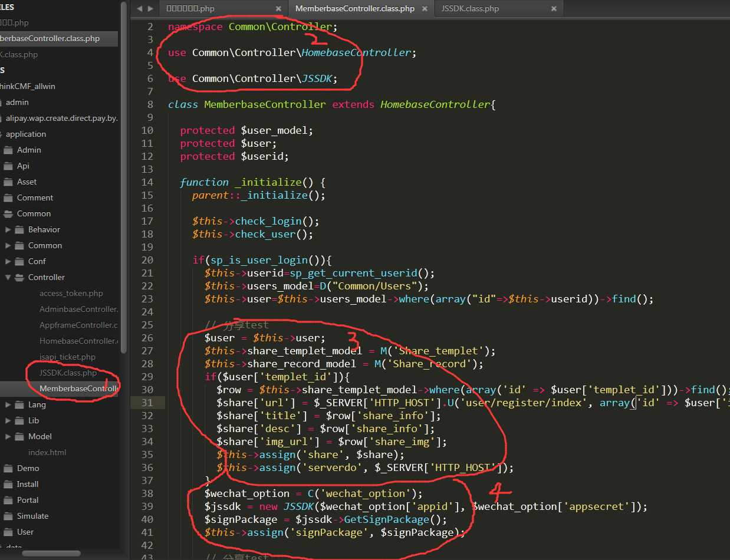
Task: Click the "function _initialize()" code line
Action: coord(252,182)
